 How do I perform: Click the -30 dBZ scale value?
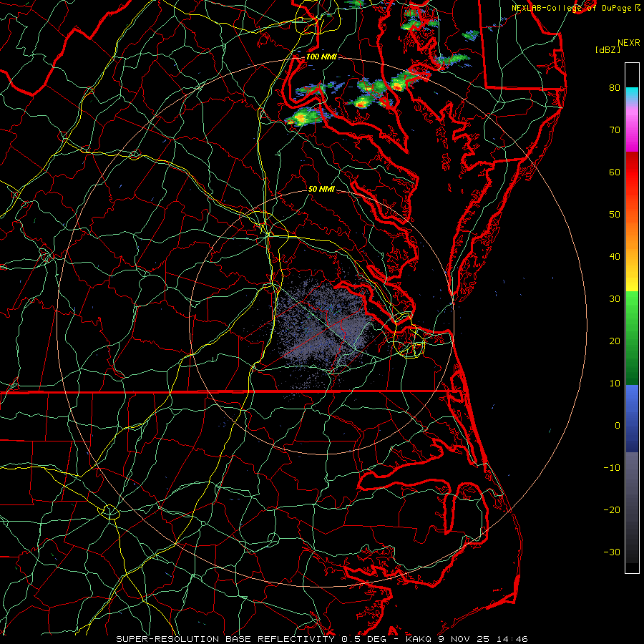(612, 552)
